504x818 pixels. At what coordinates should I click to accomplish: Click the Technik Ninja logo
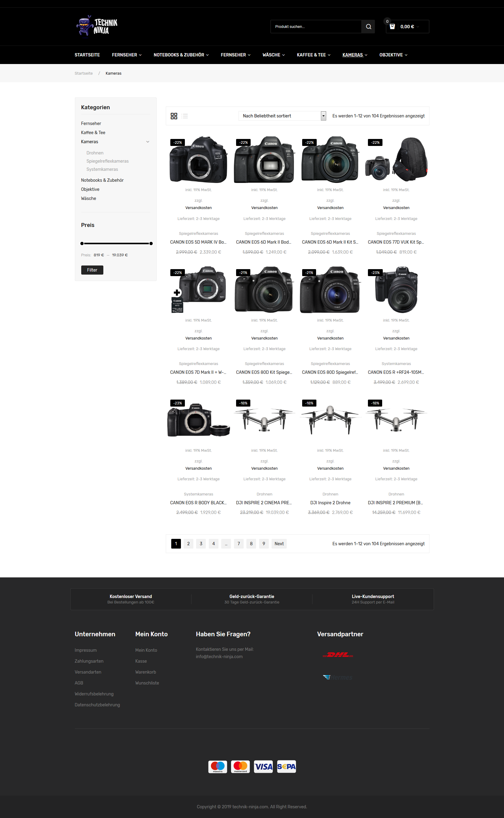97,26
